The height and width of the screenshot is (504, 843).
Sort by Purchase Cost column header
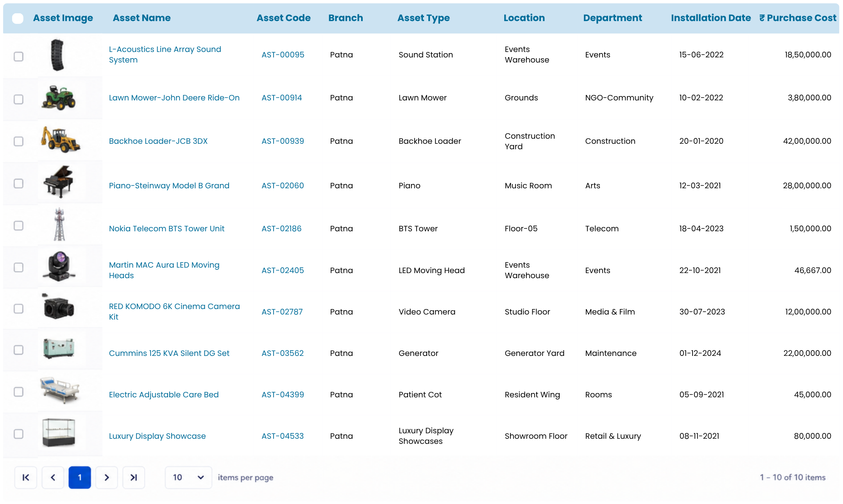pos(798,18)
